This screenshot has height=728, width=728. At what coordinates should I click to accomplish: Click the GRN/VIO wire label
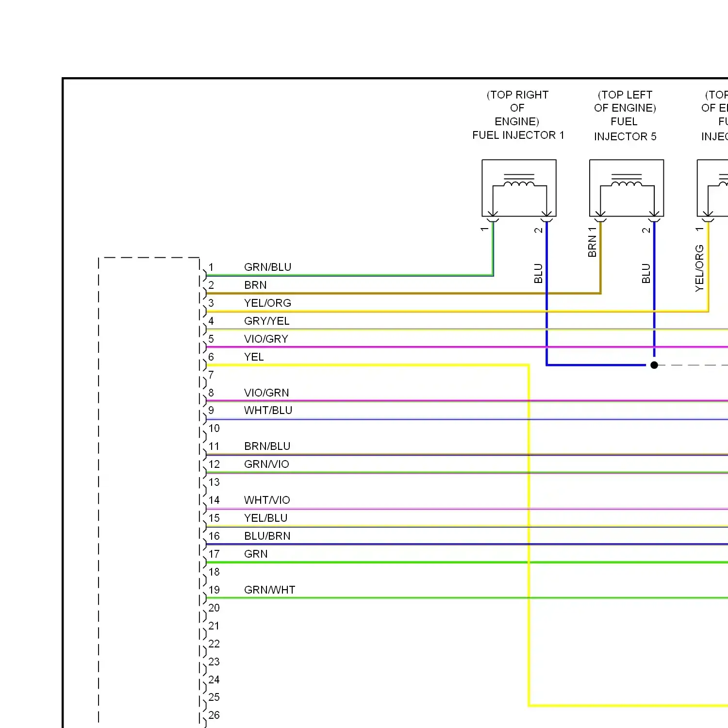pos(266,464)
